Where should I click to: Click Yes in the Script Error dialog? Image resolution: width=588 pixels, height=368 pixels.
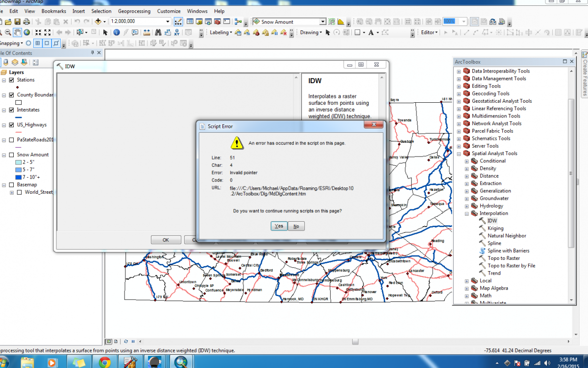279,226
